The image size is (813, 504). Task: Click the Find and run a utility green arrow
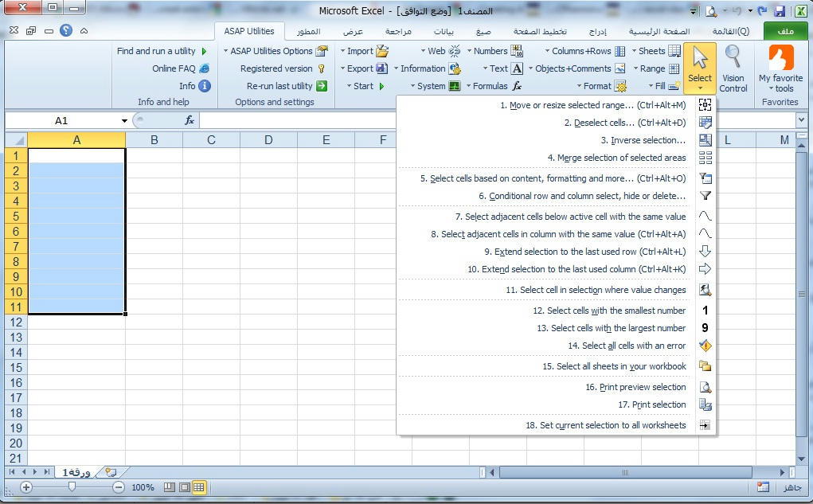click(x=205, y=51)
